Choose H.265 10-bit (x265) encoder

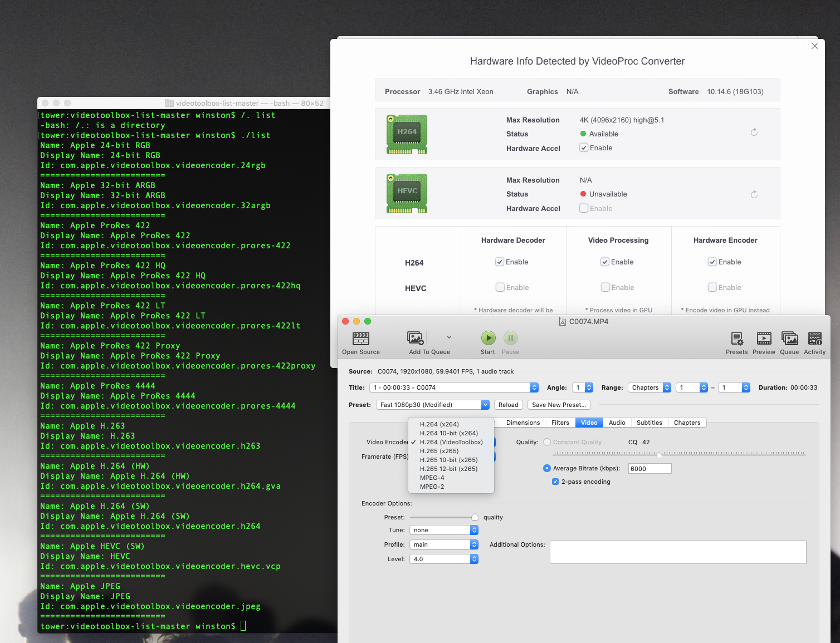click(x=451, y=460)
